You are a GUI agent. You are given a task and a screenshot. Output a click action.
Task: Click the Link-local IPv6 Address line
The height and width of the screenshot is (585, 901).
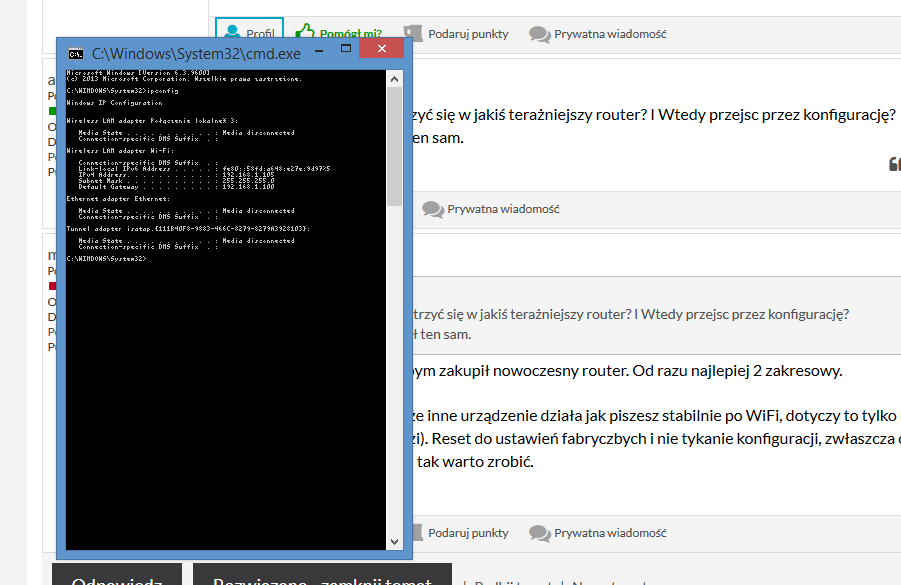pyautogui.click(x=204, y=169)
